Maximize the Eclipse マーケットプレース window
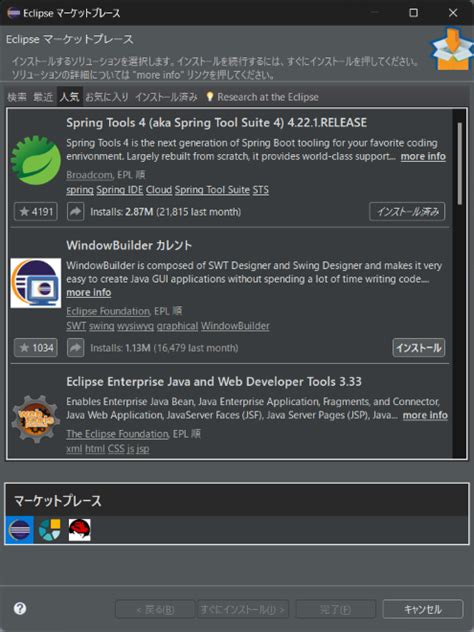Viewport: 474px width, 632px height. click(x=413, y=13)
